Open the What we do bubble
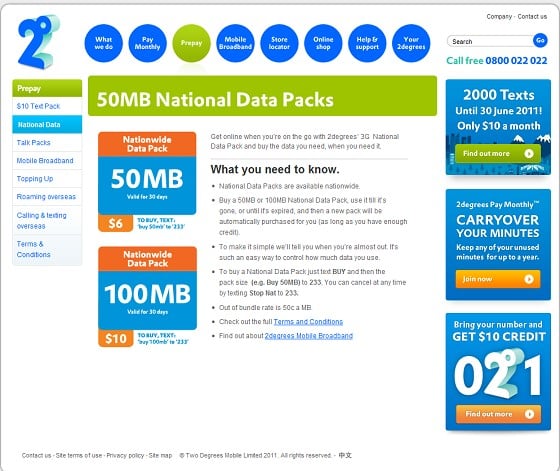This screenshot has width=560, height=471. (104, 43)
